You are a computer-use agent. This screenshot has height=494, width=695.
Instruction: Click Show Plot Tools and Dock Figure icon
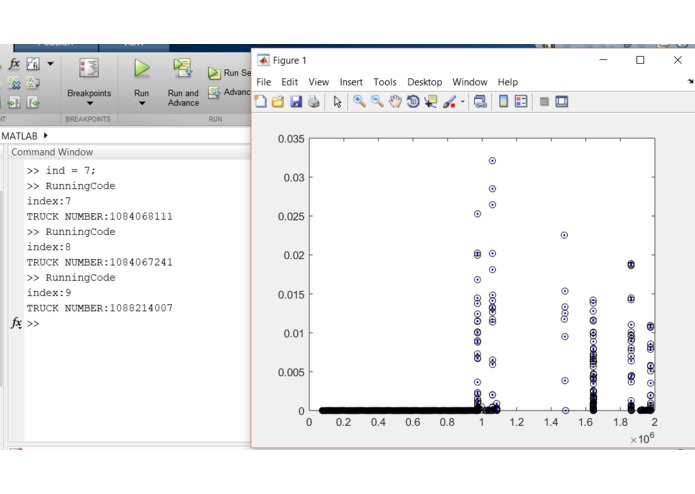pyautogui.click(x=562, y=101)
